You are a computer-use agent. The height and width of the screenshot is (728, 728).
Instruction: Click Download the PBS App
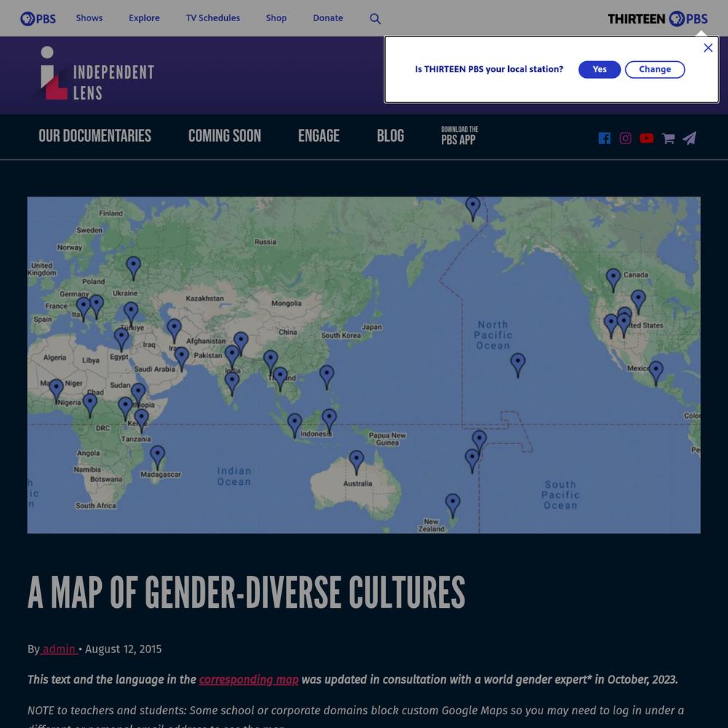pyautogui.click(x=459, y=135)
